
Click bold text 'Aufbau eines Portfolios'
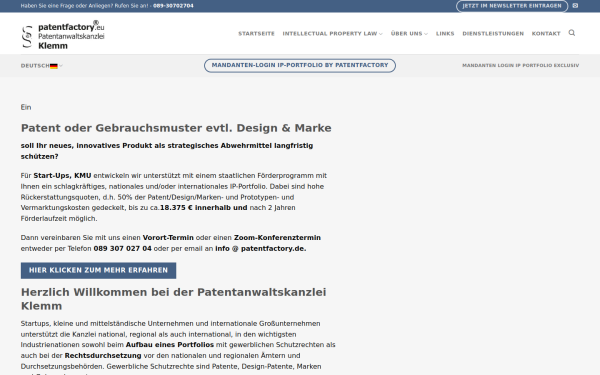coord(170,345)
